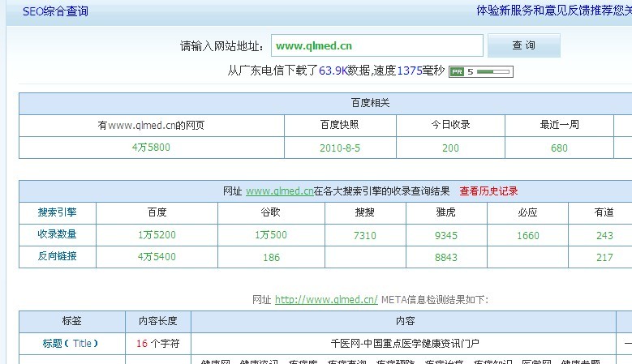Image resolution: width=632 pixels, height=364 pixels.
Task: Click the 有www.qlmed.cn的网页 header cell
Action: pyautogui.click(x=151, y=126)
